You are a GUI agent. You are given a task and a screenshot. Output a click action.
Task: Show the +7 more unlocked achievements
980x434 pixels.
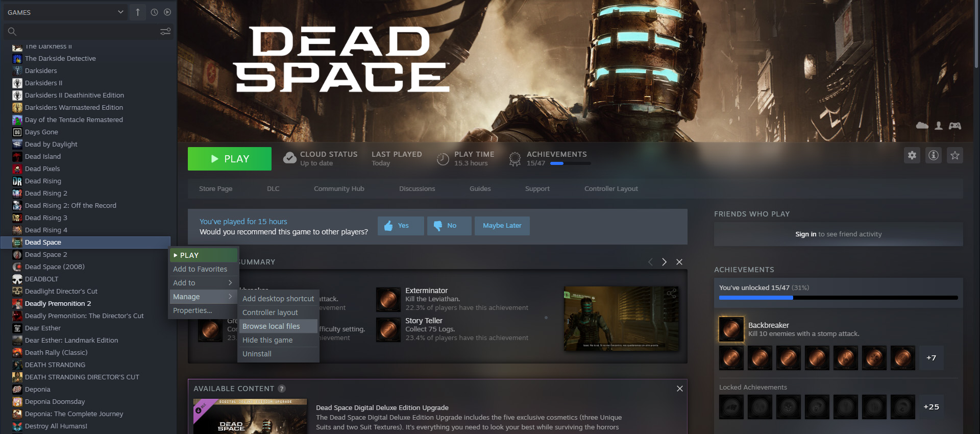[x=931, y=358]
